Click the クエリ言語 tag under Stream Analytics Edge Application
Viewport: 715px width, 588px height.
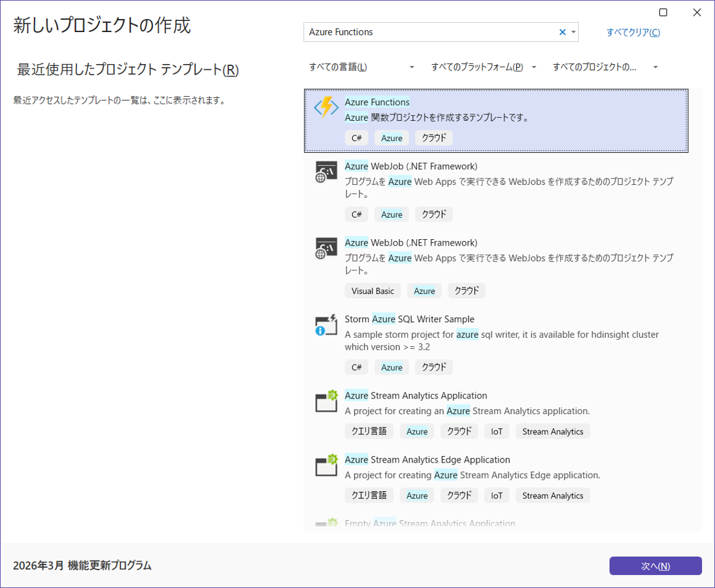coord(369,495)
